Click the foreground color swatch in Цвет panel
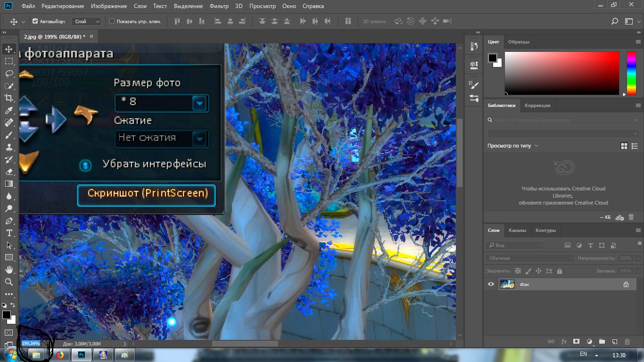 click(493, 58)
